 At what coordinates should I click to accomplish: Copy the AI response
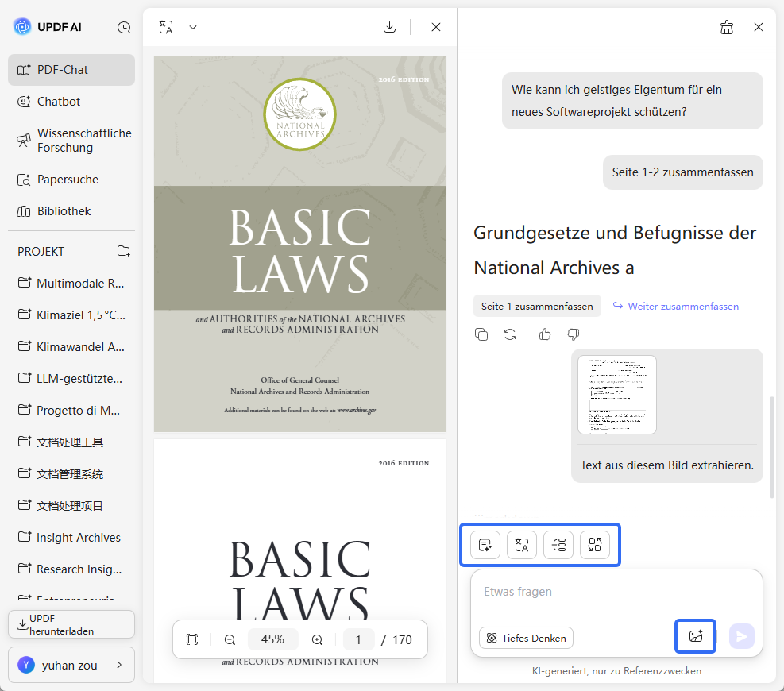(481, 334)
